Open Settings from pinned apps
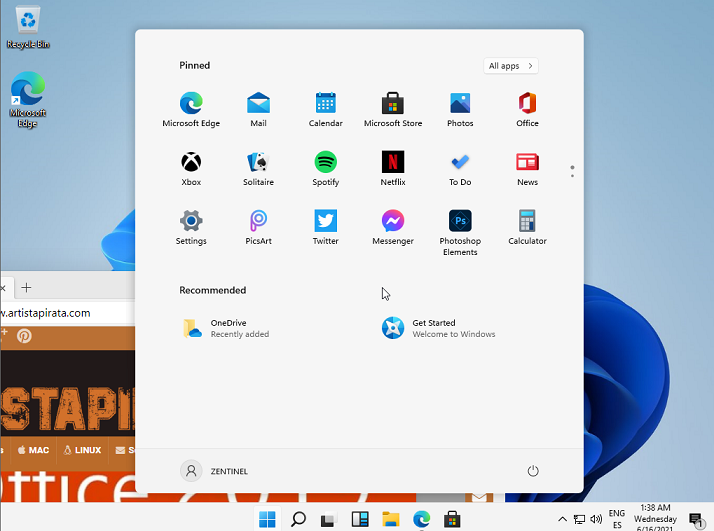Image resolution: width=714 pixels, height=531 pixels. click(191, 227)
